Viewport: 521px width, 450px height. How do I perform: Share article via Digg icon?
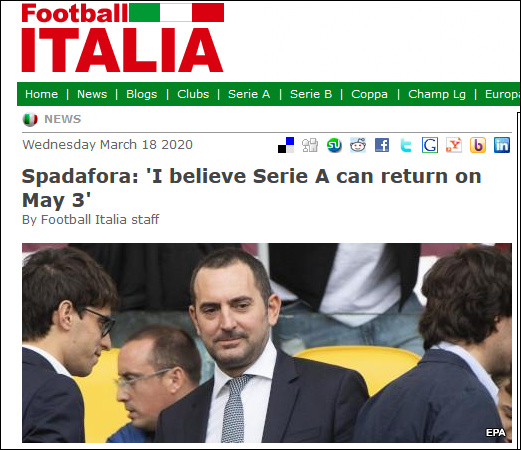310,145
